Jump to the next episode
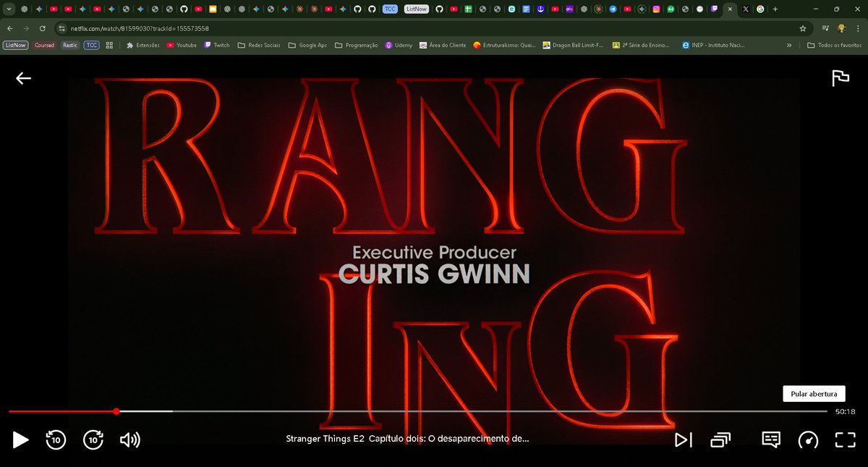Image resolution: width=868 pixels, height=467 pixels. (x=683, y=439)
